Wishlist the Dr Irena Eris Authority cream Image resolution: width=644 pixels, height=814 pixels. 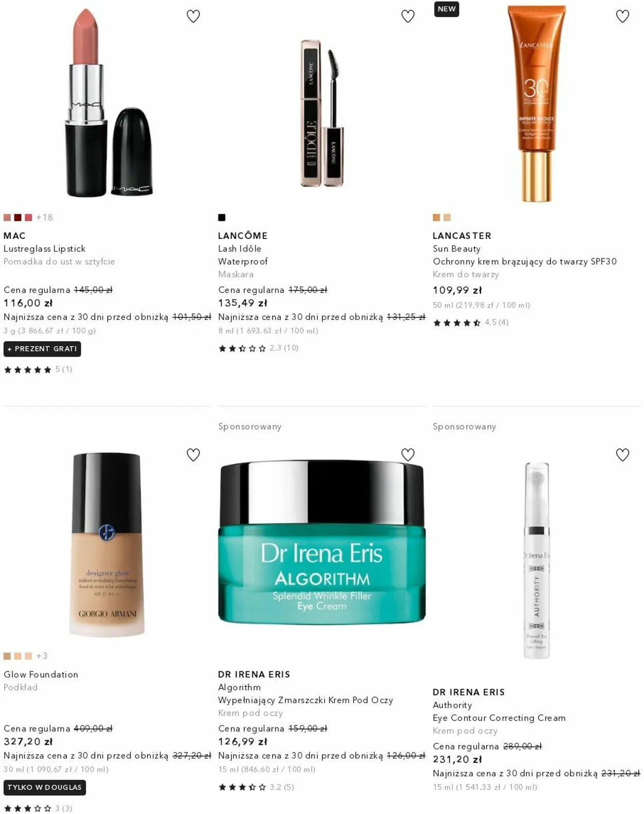[x=623, y=455]
